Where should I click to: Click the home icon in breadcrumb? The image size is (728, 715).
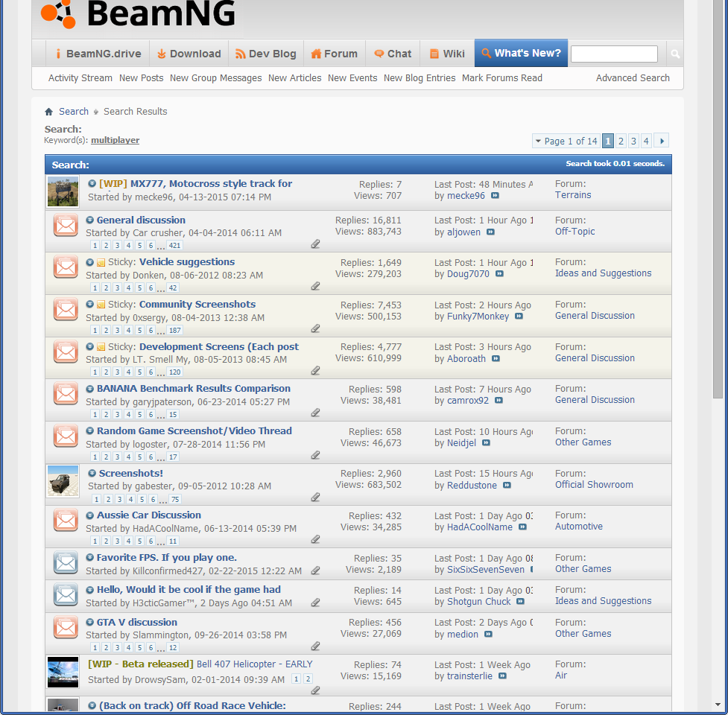click(48, 112)
